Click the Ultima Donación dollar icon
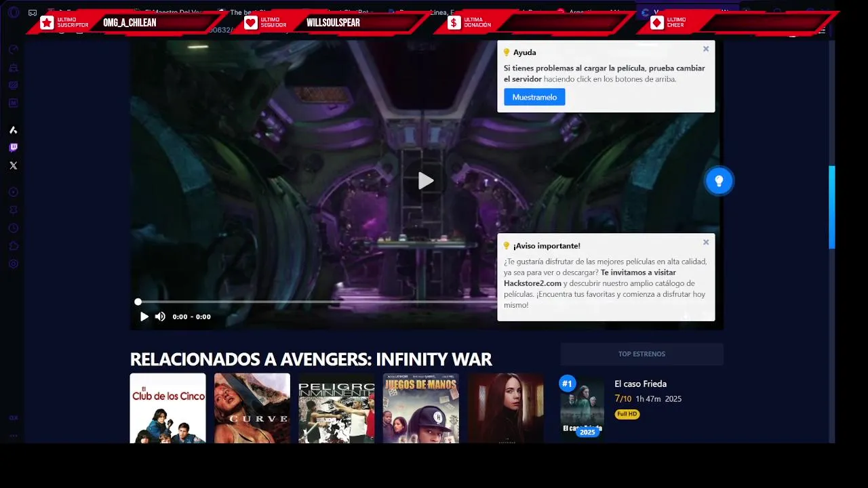Viewport: 868px width, 488px height. click(454, 23)
